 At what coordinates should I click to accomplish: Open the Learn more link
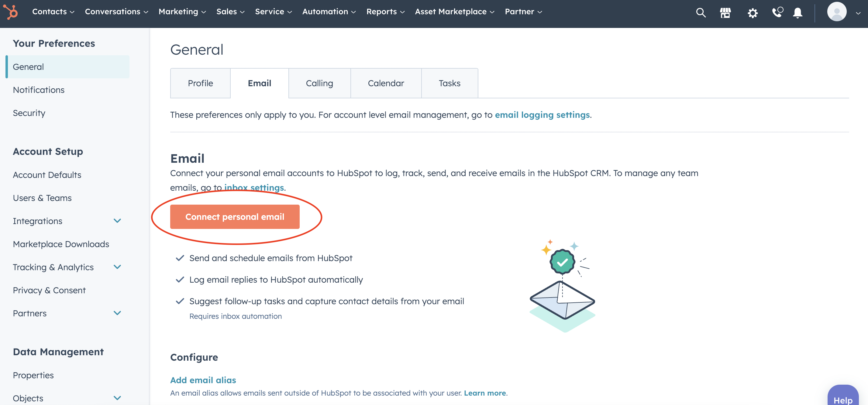coord(485,393)
